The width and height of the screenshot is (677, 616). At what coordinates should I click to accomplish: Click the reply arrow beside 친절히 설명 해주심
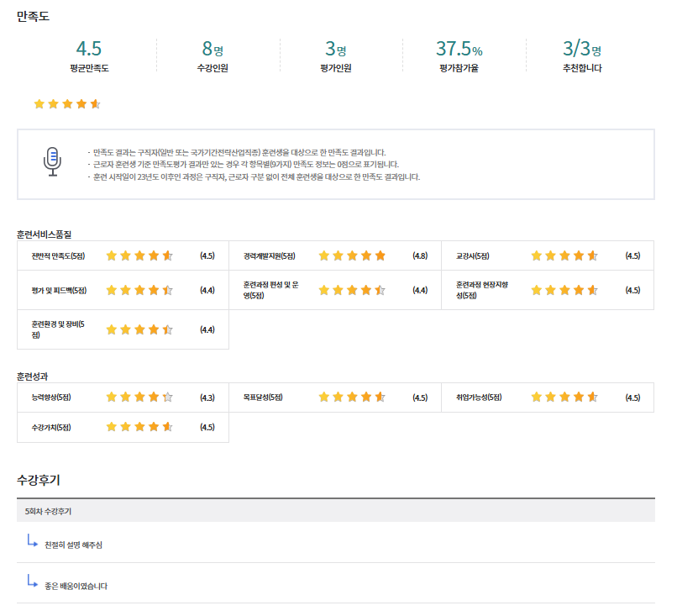coord(32,540)
